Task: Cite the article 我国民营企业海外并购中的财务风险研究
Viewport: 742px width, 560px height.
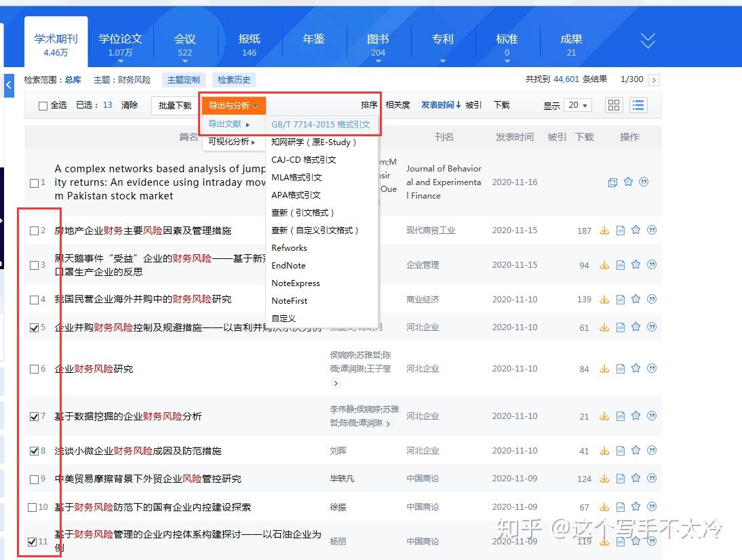Action: point(652,300)
